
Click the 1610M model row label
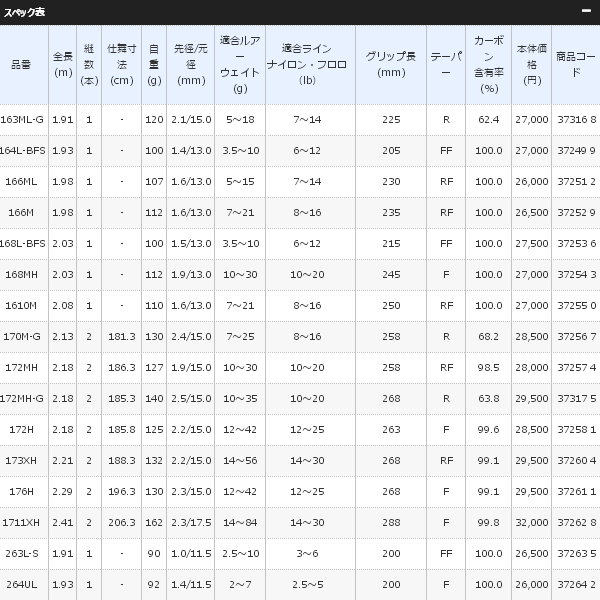21,305
